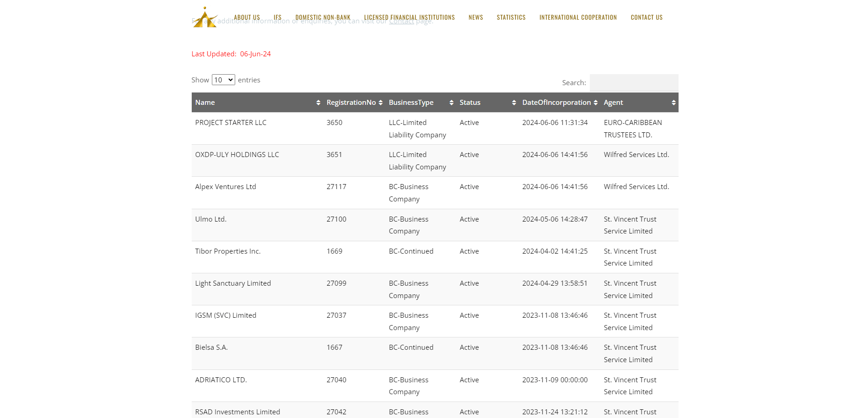Open the Domestic Non-Bank menu

click(323, 17)
